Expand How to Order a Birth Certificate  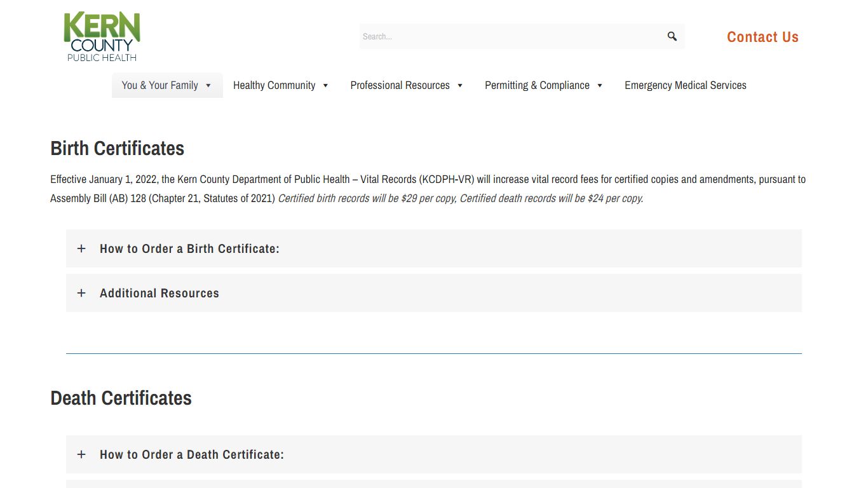coord(434,248)
